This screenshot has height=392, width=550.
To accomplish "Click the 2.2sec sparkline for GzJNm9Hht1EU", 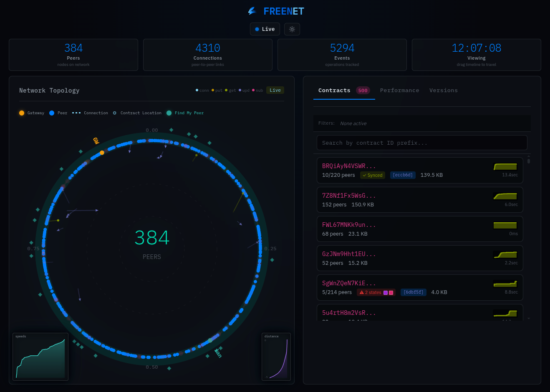I will (505, 254).
